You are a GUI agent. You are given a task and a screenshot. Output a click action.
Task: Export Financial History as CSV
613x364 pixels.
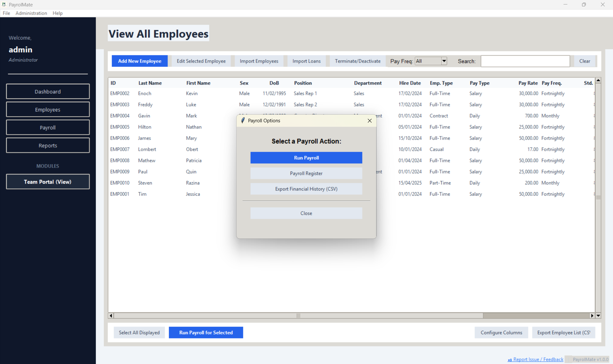click(306, 189)
